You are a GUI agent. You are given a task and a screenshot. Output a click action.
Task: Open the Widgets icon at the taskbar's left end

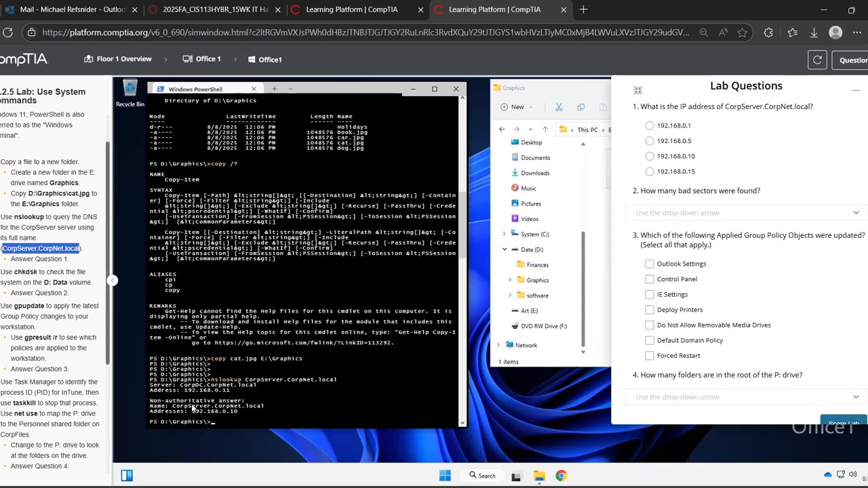(127, 475)
